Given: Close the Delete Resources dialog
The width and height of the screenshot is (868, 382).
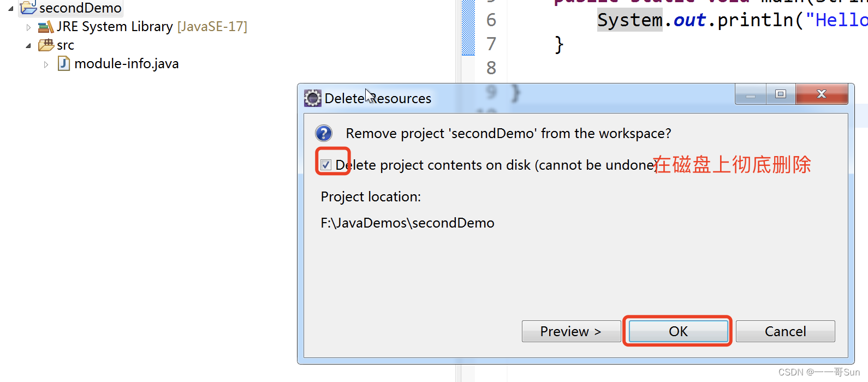Looking at the screenshot, I should click(x=822, y=94).
